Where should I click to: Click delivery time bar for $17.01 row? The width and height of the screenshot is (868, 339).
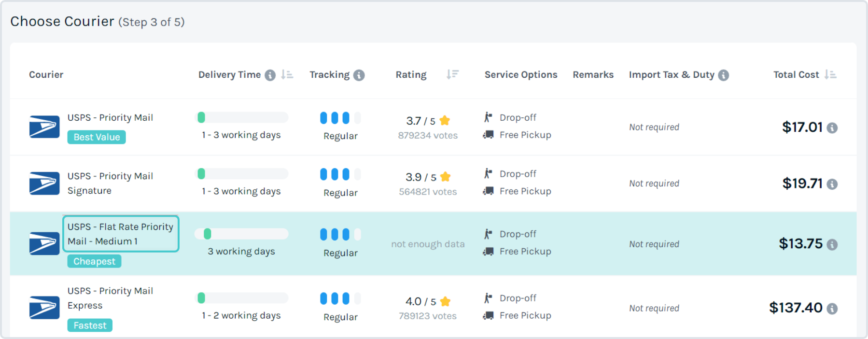click(x=242, y=117)
